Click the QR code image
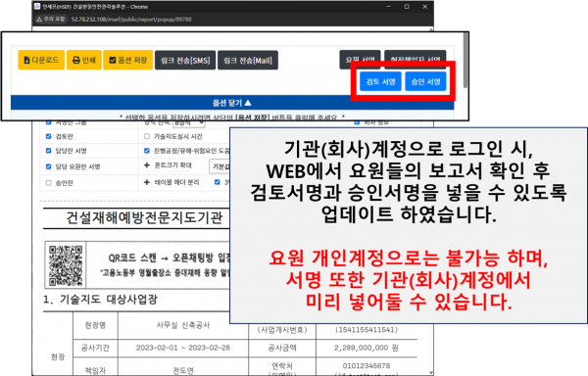The height and width of the screenshot is (376, 588). [66, 265]
